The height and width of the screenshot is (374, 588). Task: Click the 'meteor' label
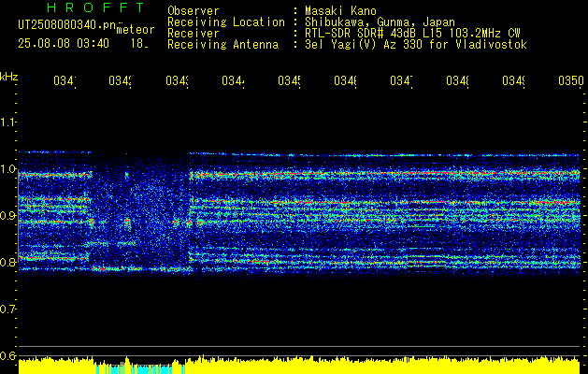[x=136, y=30]
